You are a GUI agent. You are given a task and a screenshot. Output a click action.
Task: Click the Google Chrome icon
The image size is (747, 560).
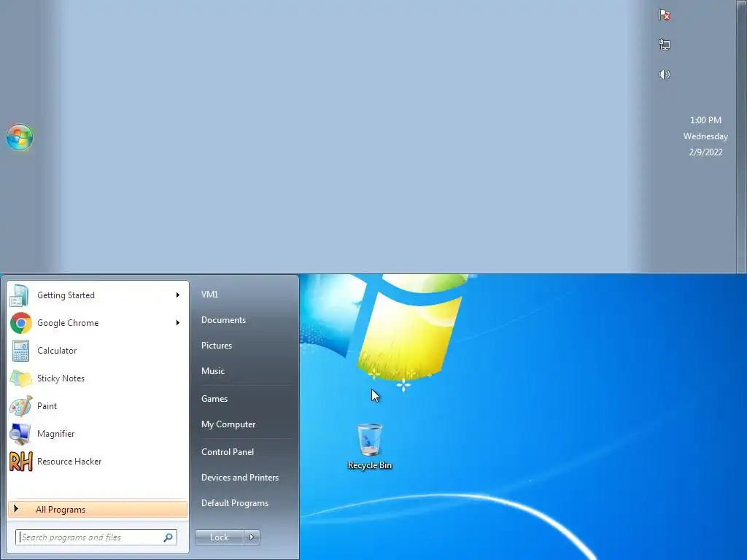coord(21,323)
